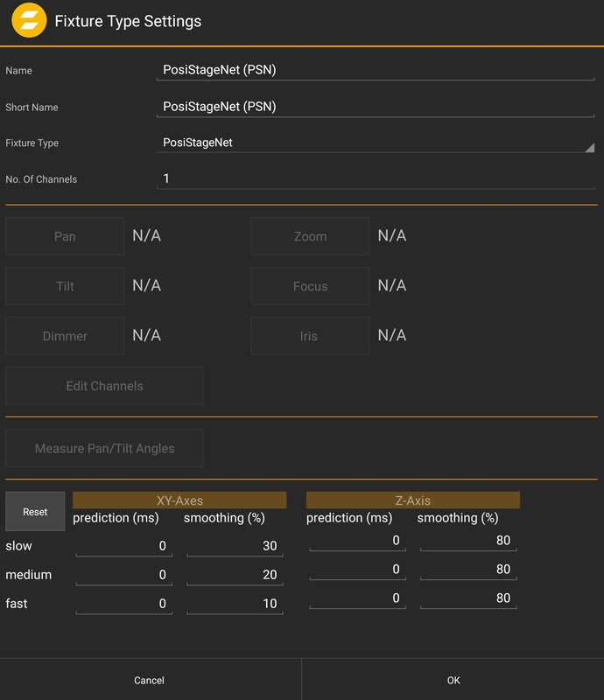Screen dimensions: 604x700
Task: Click the No. Of Channels label
Action: tap(41, 179)
